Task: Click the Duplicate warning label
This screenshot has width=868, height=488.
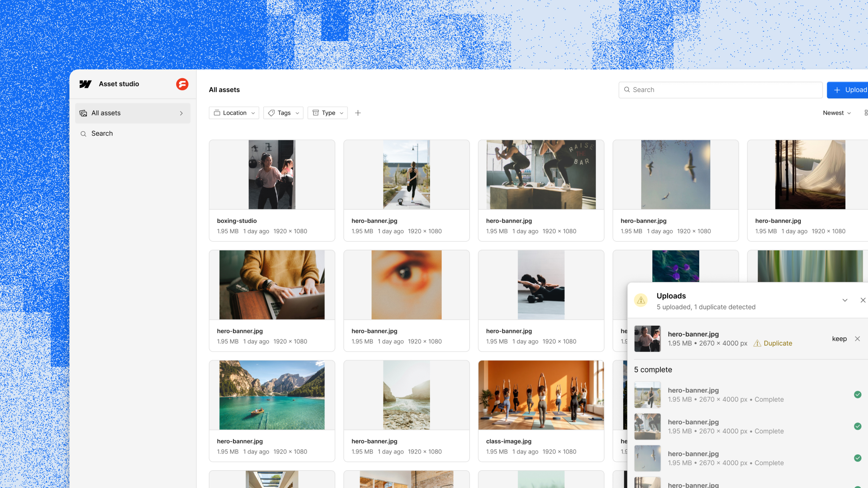Action: 773,343
